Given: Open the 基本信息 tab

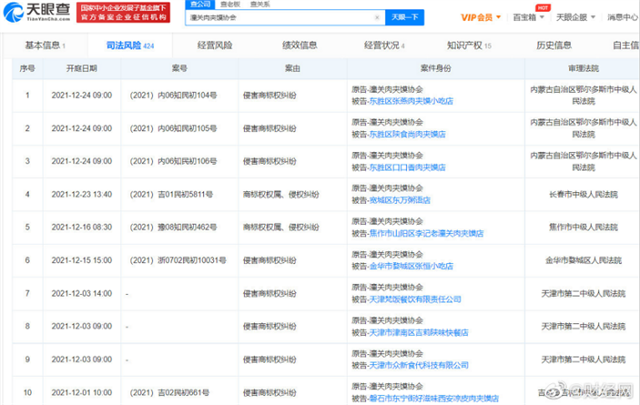Looking at the screenshot, I should coord(45,45).
